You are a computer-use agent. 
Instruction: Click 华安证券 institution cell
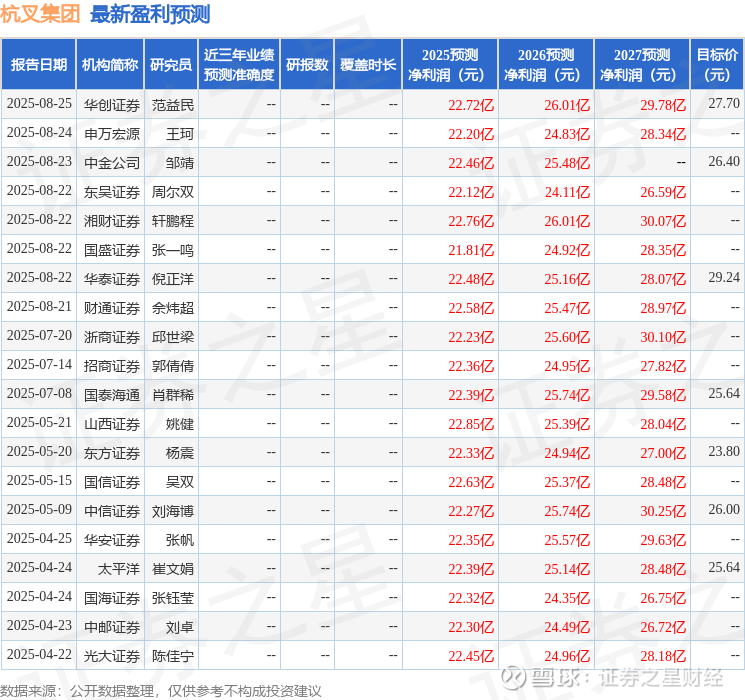[112, 540]
